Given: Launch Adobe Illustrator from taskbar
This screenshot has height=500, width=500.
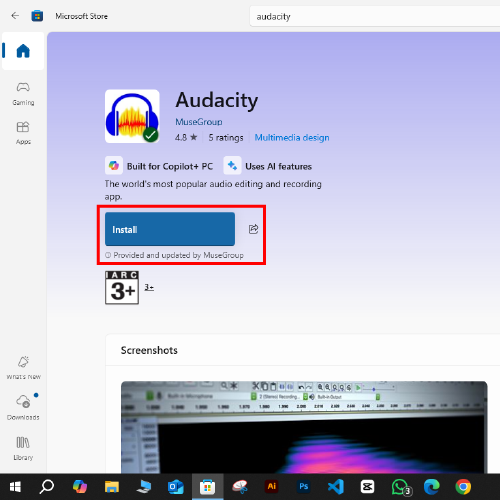Looking at the screenshot, I should point(272,487).
